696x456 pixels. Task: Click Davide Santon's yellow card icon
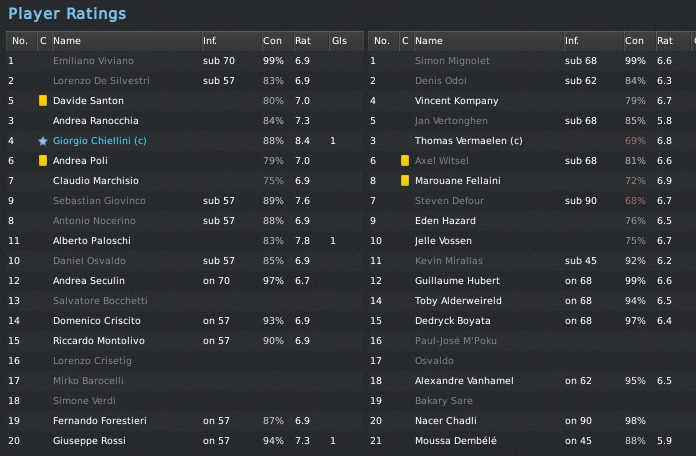coord(43,101)
